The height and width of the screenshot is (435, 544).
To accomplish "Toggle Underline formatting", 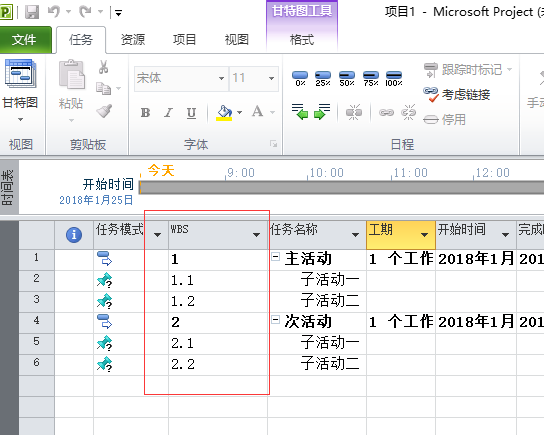I will coord(192,113).
